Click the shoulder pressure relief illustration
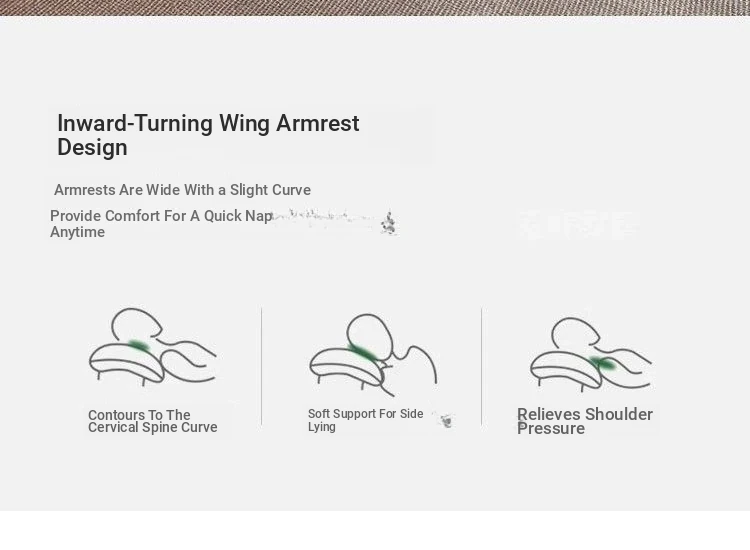The width and height of the screenshot is (750, 550). 591,354
